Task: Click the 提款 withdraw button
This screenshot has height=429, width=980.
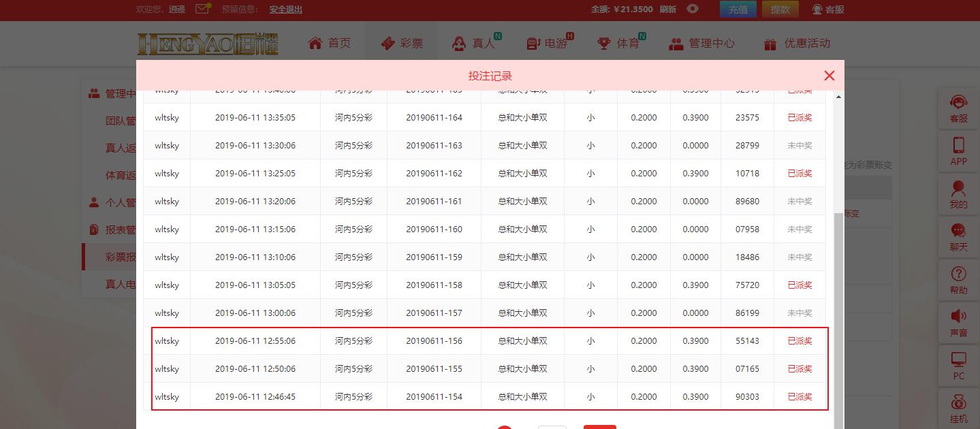Action: pyautogui.click(x=780, y=10)
